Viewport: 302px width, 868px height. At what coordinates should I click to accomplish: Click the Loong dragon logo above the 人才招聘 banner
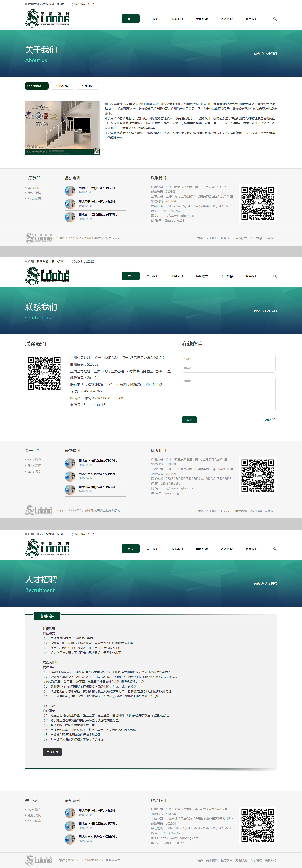coord(47,548)
